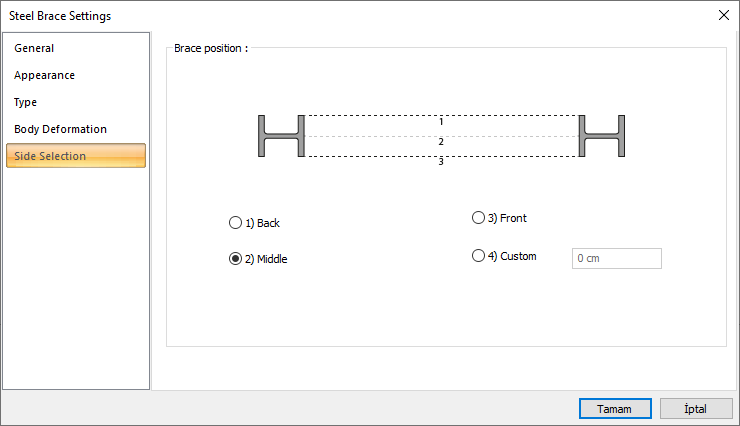The height and width of the screenshot is (426, 740).
Task: Click the left steel I-beam profile icon
Action: 281,136
